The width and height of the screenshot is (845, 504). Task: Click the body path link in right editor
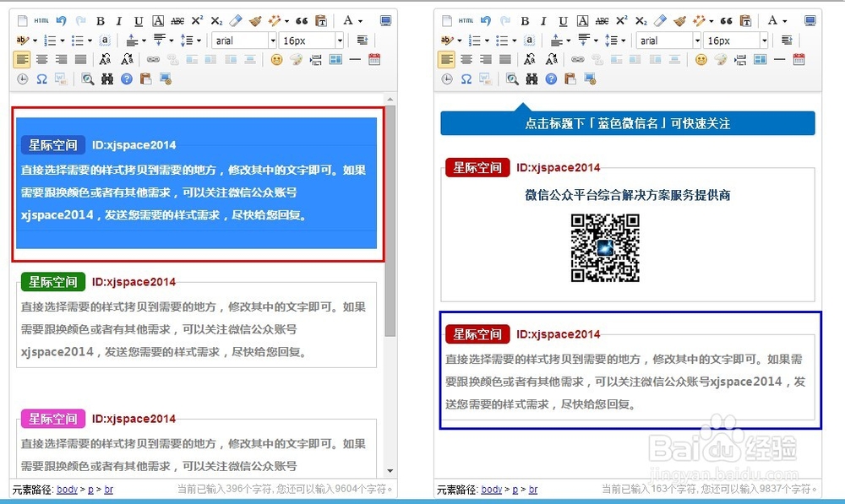tap(492, 490)
